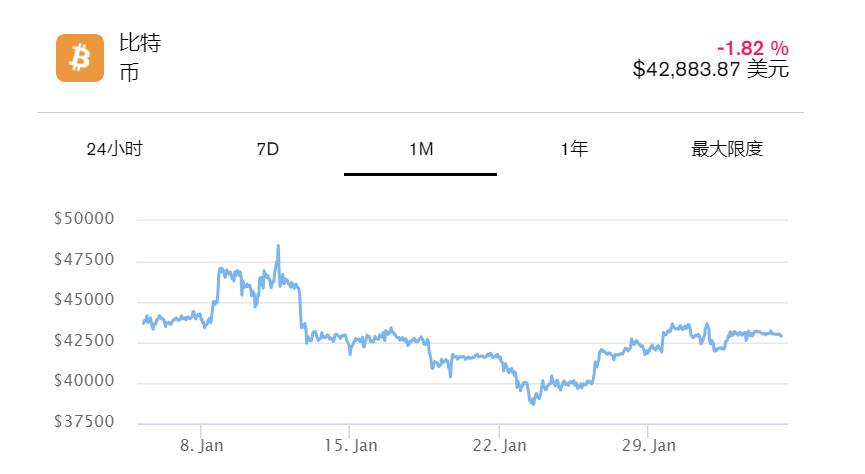Click the -1.82 % change indicator

752,47
